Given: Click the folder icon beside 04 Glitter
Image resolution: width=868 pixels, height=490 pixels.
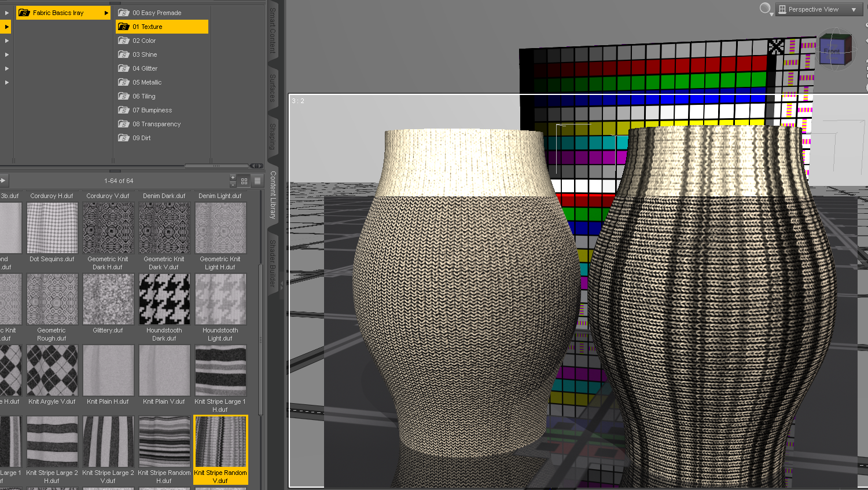Looking at the screenshot, I should [124, 68].
